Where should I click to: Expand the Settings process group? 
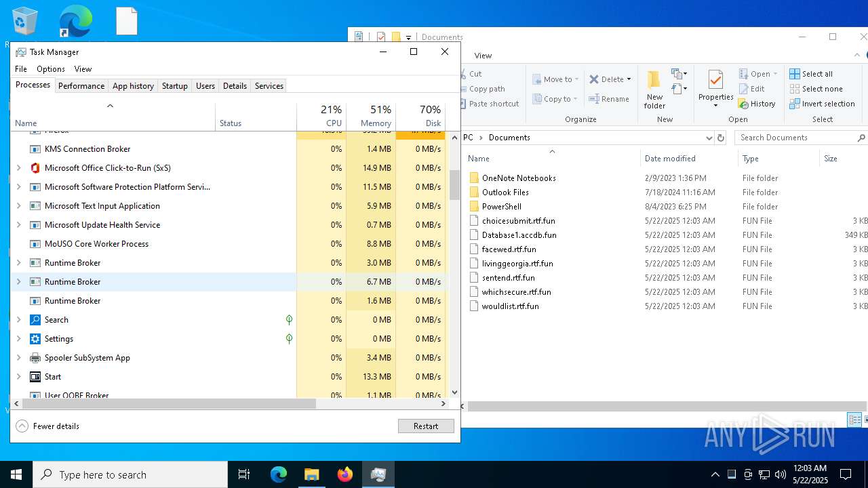[18, 339]
